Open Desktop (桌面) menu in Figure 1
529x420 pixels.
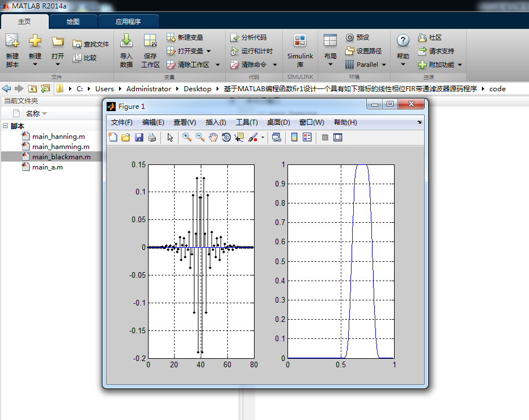[278, 122]
